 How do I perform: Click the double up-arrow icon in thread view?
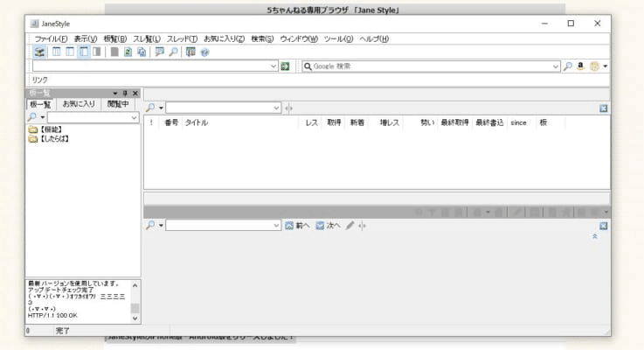(x=594, y=236)
